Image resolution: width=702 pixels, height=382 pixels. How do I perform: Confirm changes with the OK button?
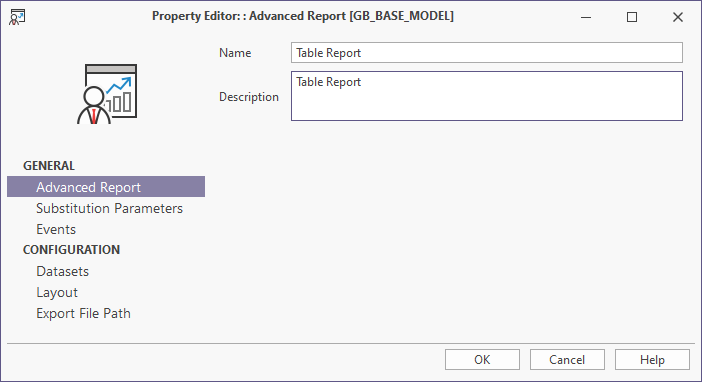tap(482, 360)
